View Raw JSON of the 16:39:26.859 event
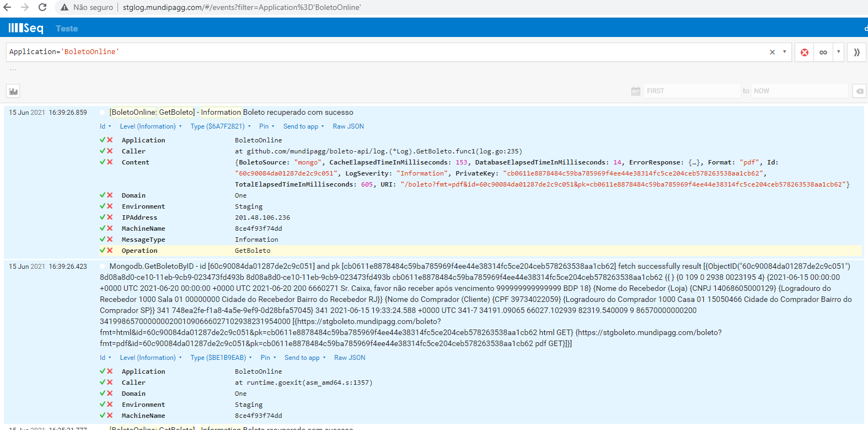Screen dimensions: 868x430 (x=348, y=126)
